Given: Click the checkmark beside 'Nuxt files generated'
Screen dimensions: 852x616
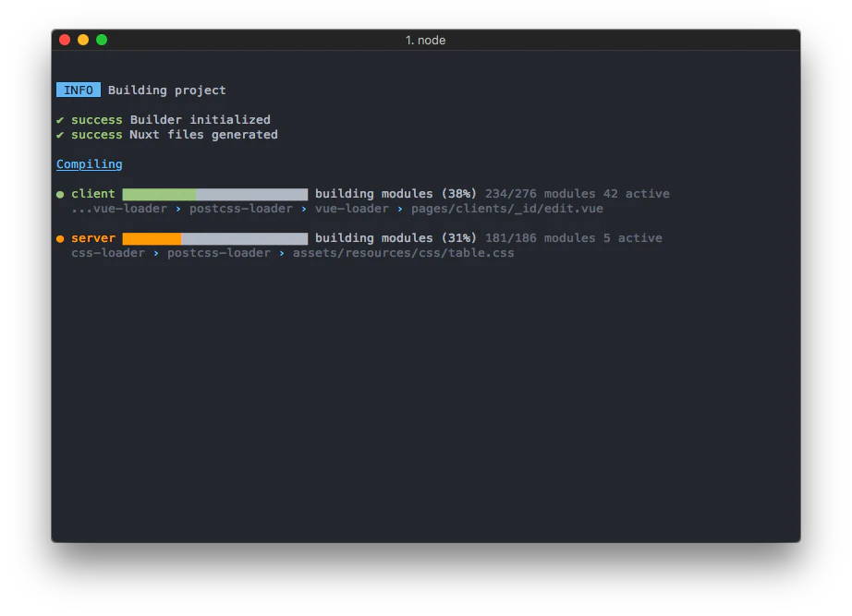Looking at the screenshot, I should (x=60, y=135).
